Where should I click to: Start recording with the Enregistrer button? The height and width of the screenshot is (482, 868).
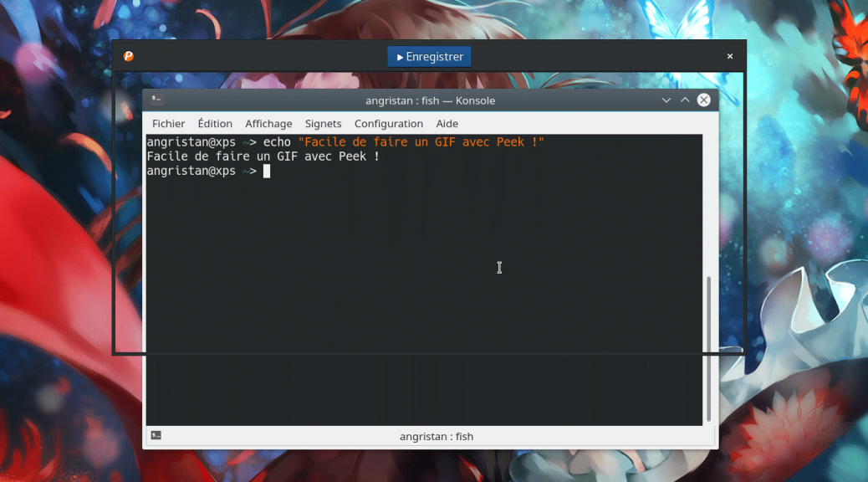(429, 57)
